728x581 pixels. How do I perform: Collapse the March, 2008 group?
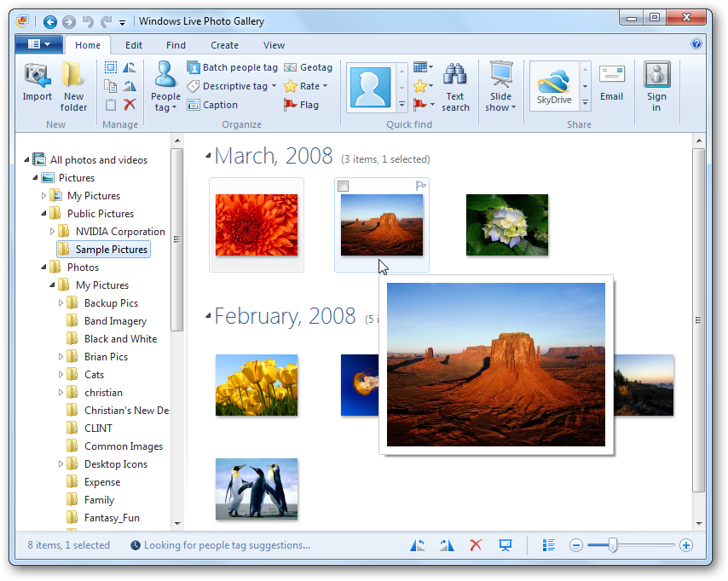(x=208, y=156)
